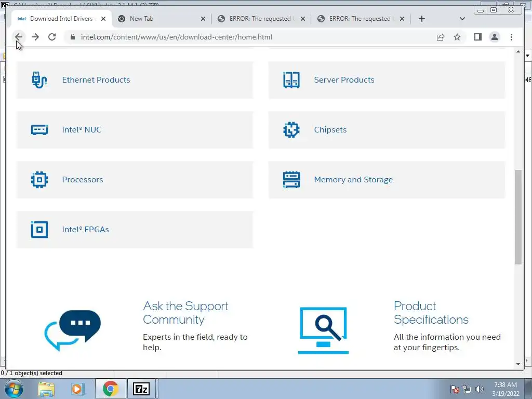Viewport: 532px width, 399px height.
Task: Go back with the browser back arrow
Action: point(19,37)
